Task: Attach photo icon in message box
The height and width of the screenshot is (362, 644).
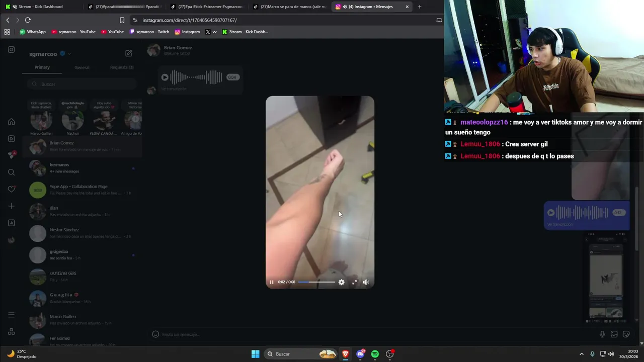Action: point(614,334)
